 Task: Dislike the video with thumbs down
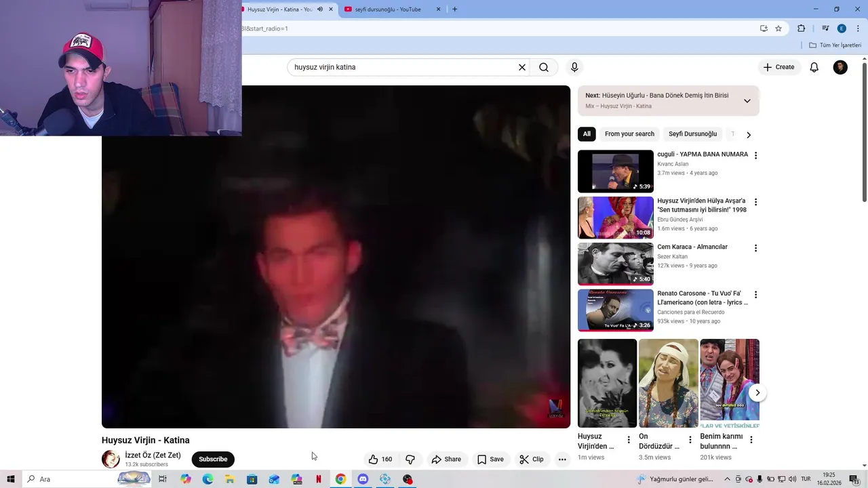pyautogui.click(x=410, y=459)
